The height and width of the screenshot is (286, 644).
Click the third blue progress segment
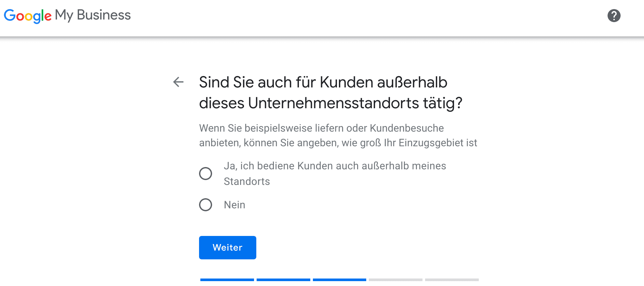340,280
